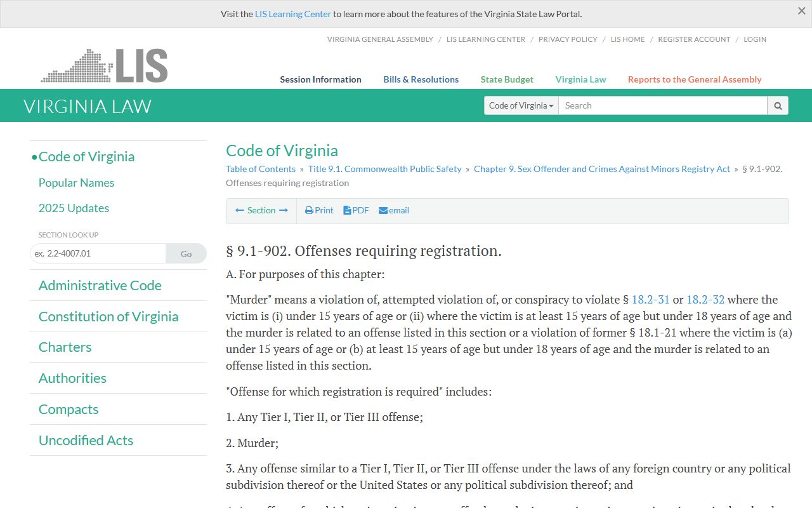Click Login link
812x508 pixels.
tap(755, 39)
